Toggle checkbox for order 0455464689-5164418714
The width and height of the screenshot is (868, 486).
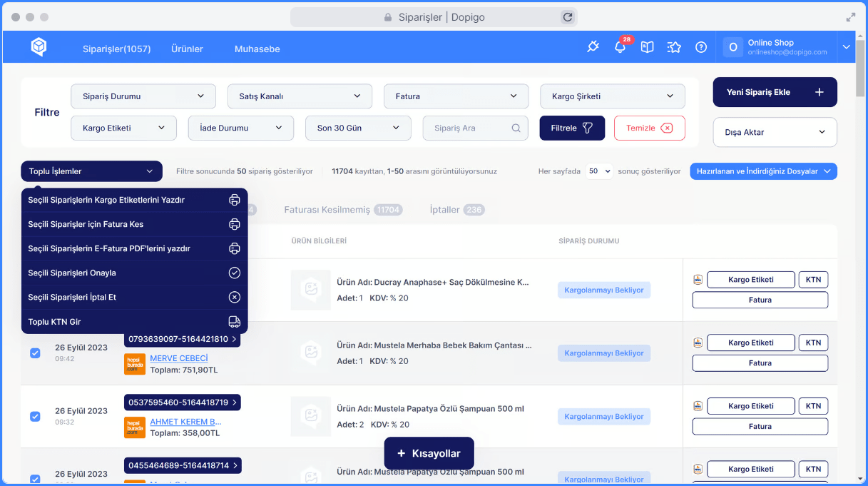pyautogui.click(x=35, y=479)
